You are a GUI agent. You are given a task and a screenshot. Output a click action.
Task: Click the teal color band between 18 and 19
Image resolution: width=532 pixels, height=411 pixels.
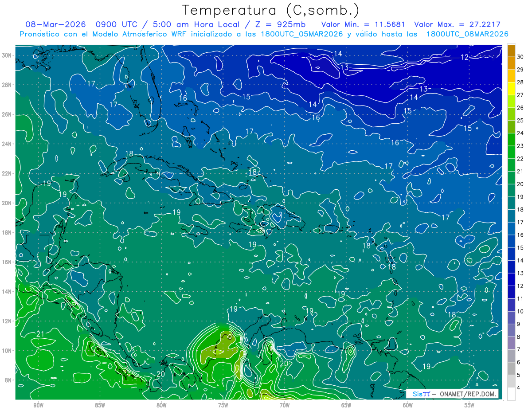(511, 204)
